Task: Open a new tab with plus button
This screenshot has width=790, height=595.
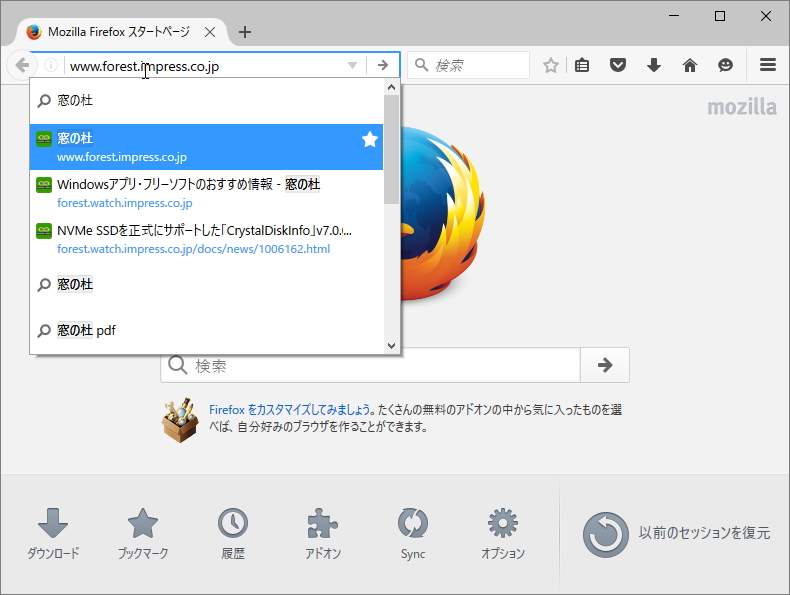Action: (245, 32)
